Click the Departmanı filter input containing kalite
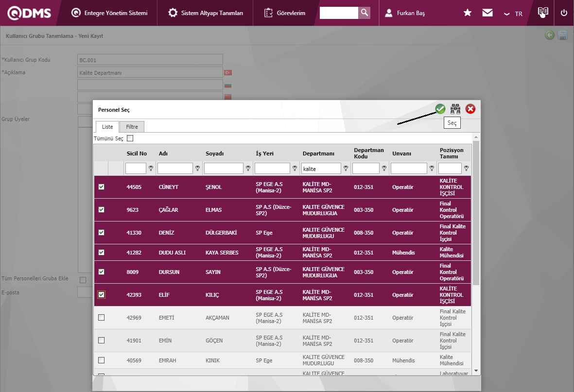The image size is (574, 392). click(x=321, y=169)
